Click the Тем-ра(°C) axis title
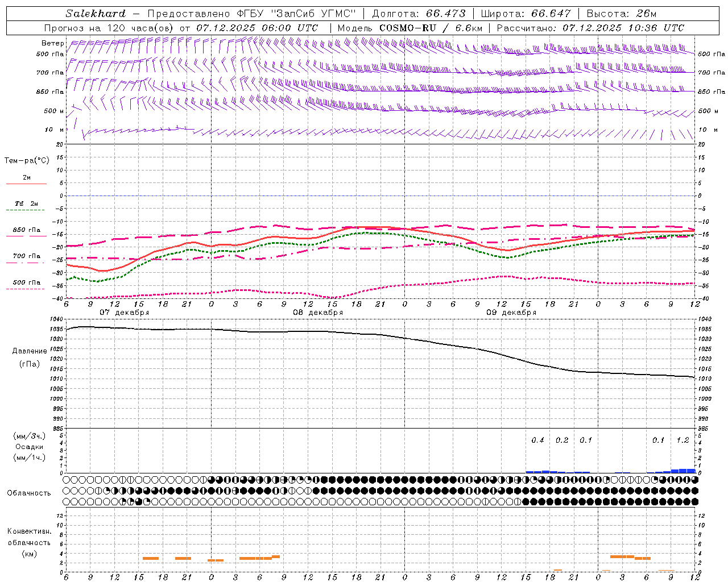The image size is (728, 582). [x=27, y=161]
